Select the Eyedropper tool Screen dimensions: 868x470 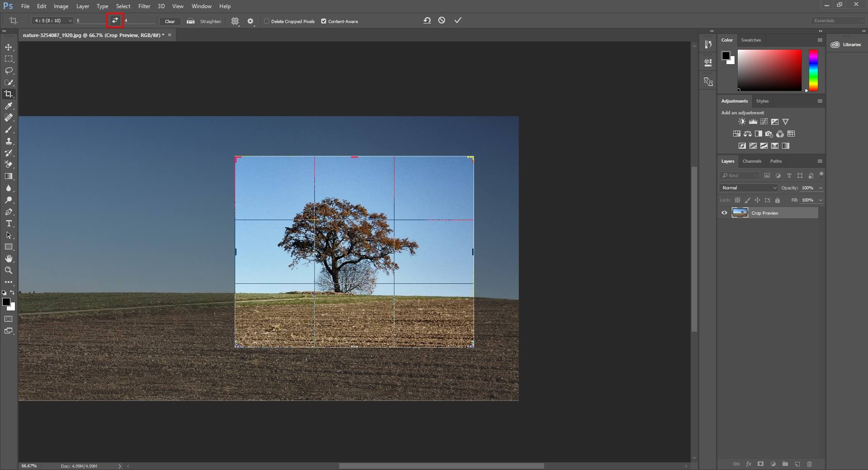(x=9, y=106)
